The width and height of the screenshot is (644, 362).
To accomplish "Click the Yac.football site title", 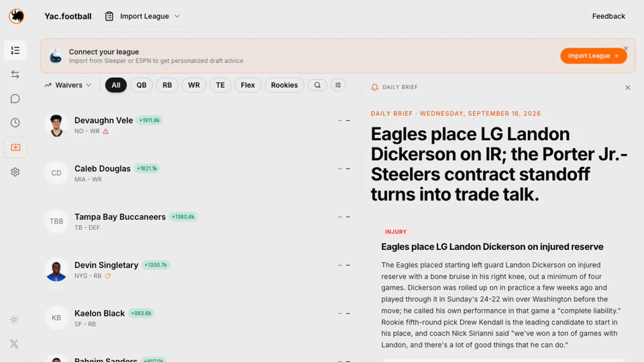I will pos(68,16).
